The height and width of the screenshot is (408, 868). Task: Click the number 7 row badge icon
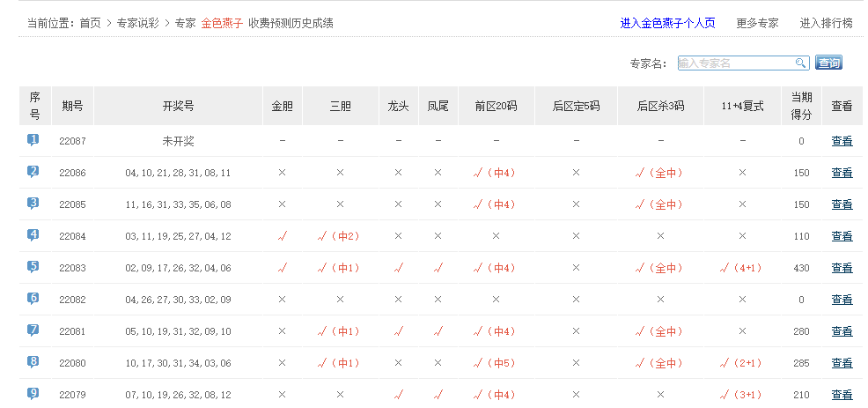pos(33,330)
